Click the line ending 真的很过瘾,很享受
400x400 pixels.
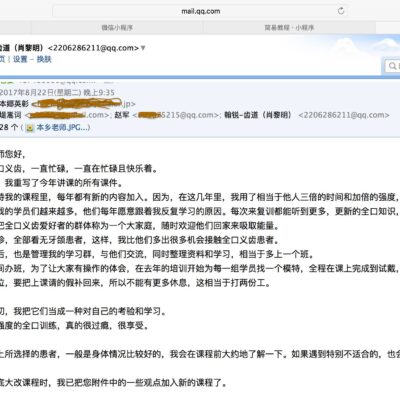[x=74, y=325]
